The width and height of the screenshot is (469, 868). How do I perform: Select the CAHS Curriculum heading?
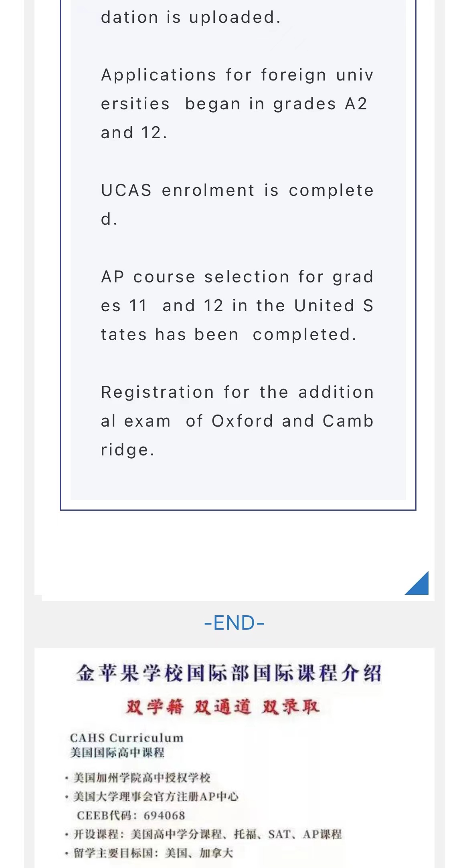[127, 738]
